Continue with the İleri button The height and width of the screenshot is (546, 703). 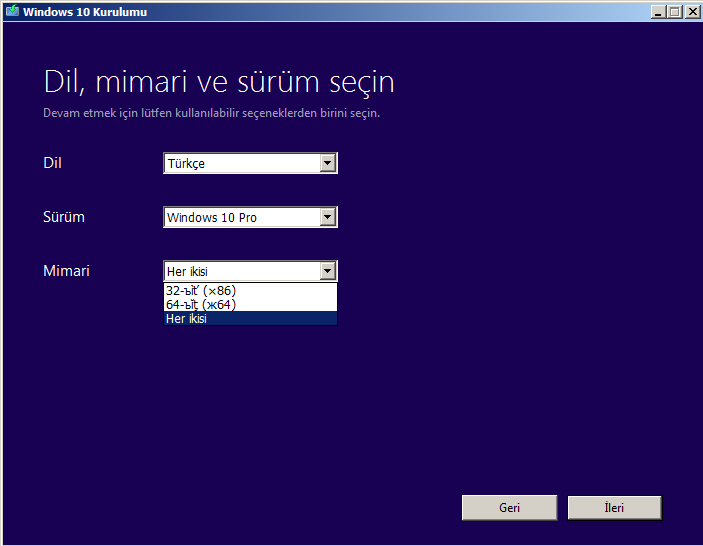tap(614, 508)
